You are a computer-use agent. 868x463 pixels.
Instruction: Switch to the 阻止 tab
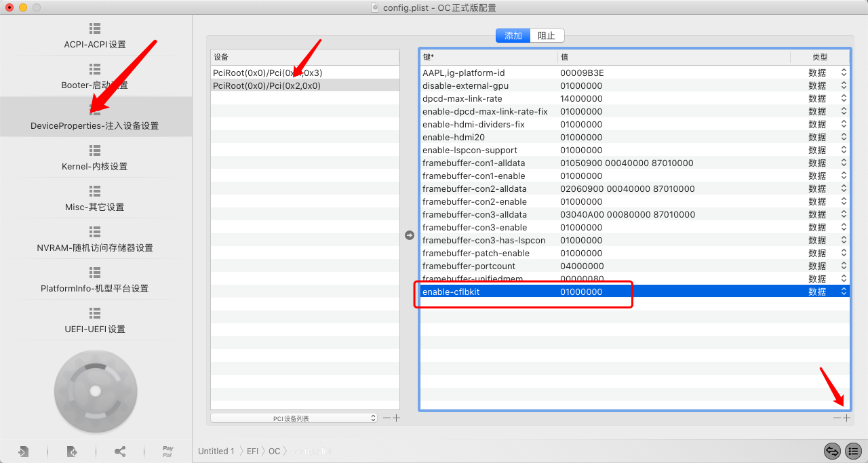pyautogui.click(x=547, y=36)
